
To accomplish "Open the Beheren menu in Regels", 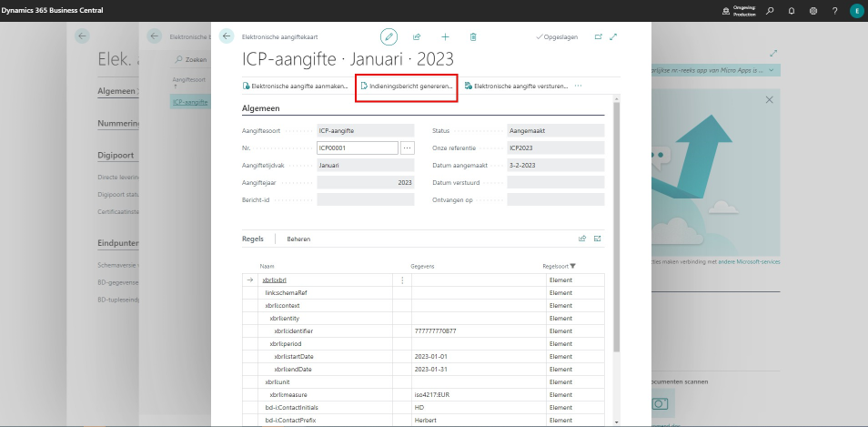I will (x=298, y=239).
